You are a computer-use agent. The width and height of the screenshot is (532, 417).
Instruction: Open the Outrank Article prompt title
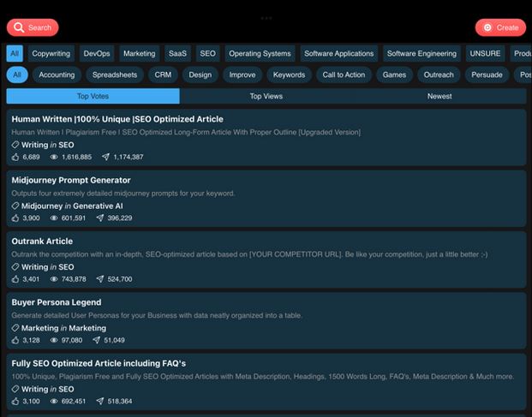point(42,241)
